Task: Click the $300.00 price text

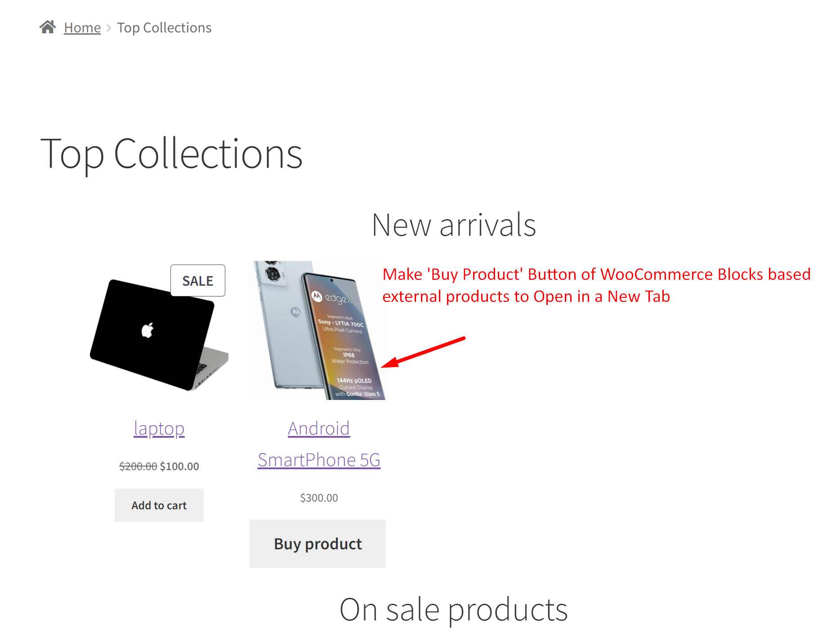Action: tap(318, 498)
